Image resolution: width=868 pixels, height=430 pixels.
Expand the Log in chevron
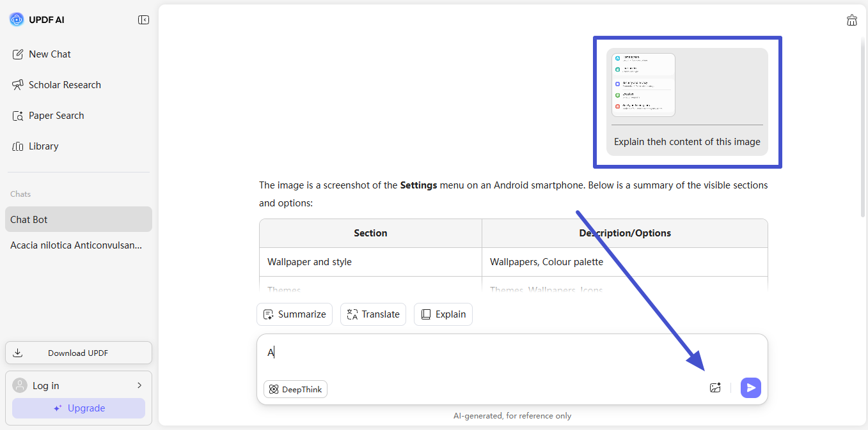[139, 385]
